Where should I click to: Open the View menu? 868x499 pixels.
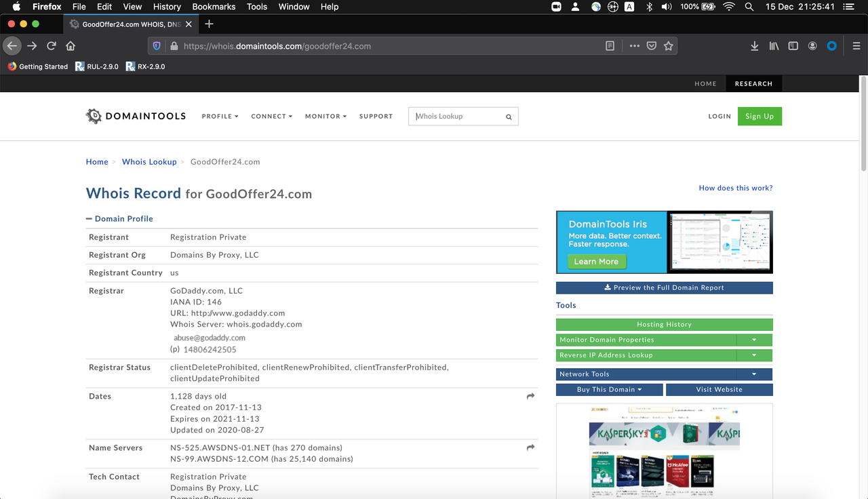132,7
